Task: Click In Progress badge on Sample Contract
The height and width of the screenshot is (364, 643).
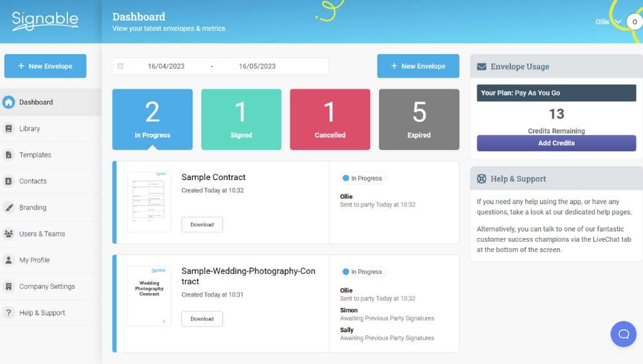Action: 363,178
